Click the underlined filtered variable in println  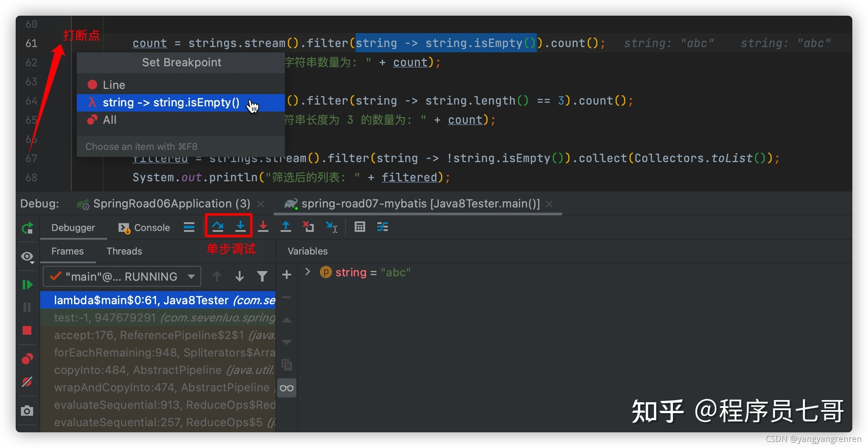pos(409,177)
